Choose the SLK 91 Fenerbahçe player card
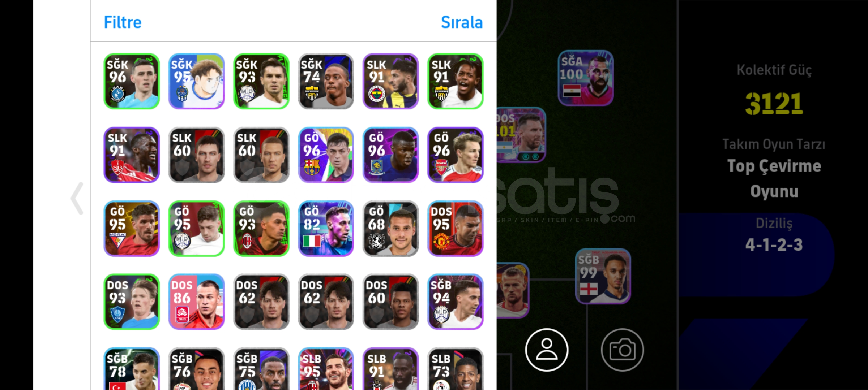The width and height of the screenshot is (868, 390). coord(390,81)
